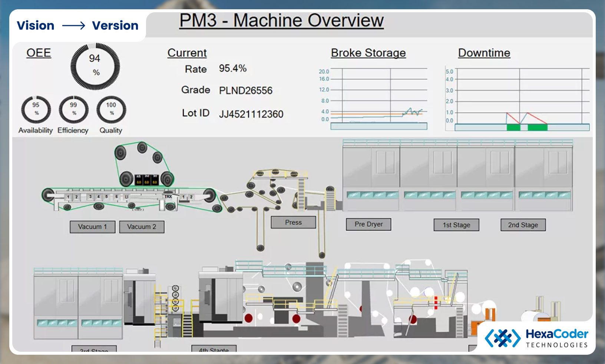Click the Broke Storage heading
The height and width of the screenshot is (364, 605).
click(368, 53)
